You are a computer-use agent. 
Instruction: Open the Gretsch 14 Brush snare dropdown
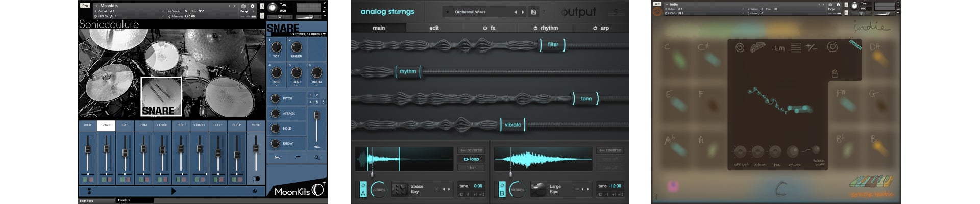pos(309,34)
